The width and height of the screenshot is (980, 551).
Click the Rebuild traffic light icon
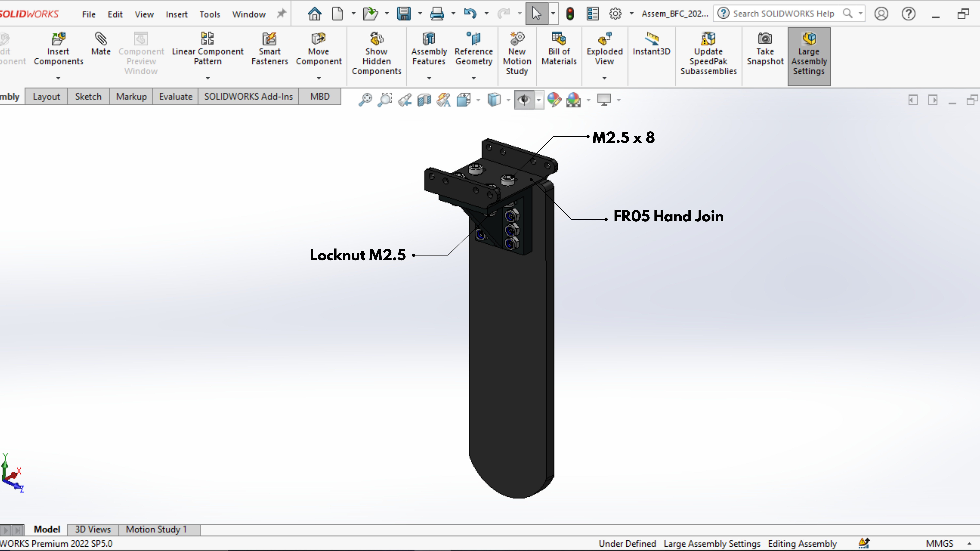click(570, 14)
